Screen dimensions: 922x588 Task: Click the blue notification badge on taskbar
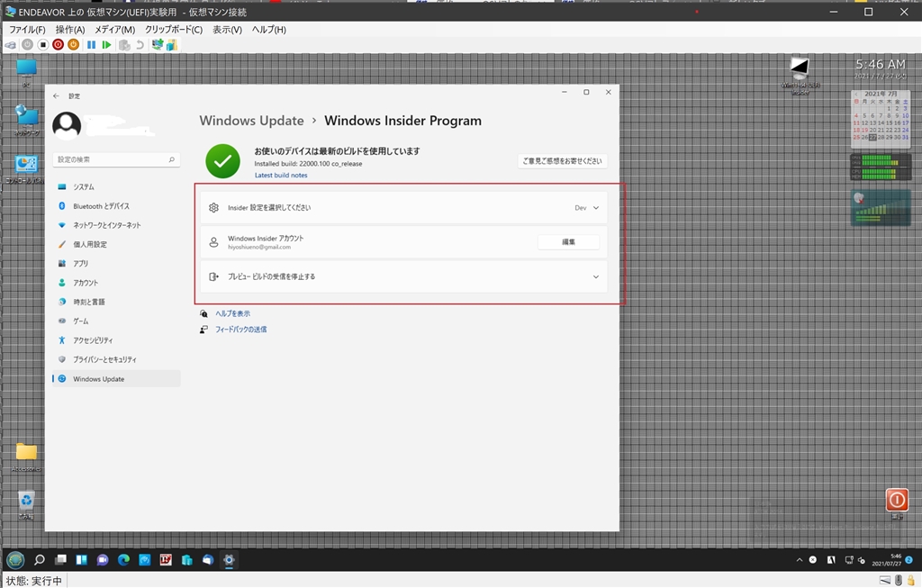(909, 560)
